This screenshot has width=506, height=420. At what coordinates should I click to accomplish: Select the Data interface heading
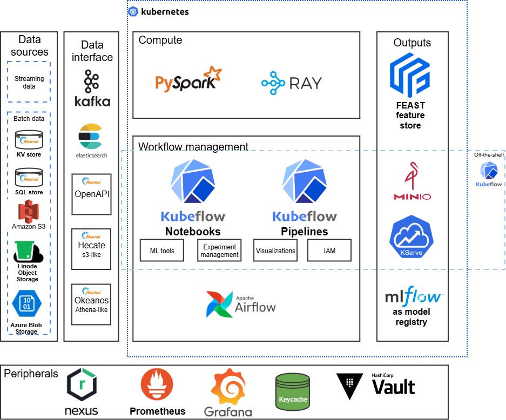(92, 51)
